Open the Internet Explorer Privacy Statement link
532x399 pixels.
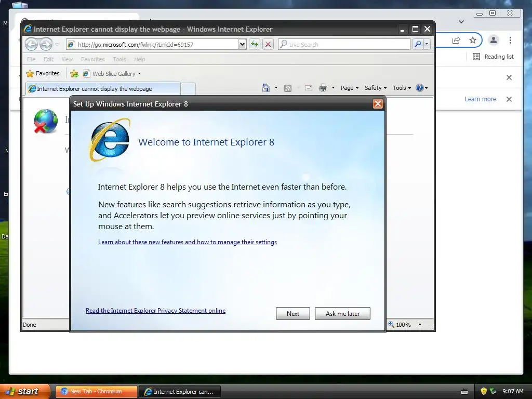[155, 311]
